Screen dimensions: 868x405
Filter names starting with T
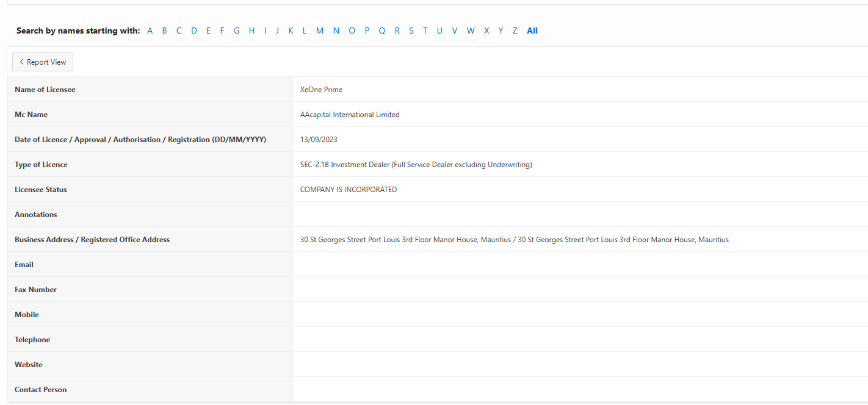click(x=425, y=30)
